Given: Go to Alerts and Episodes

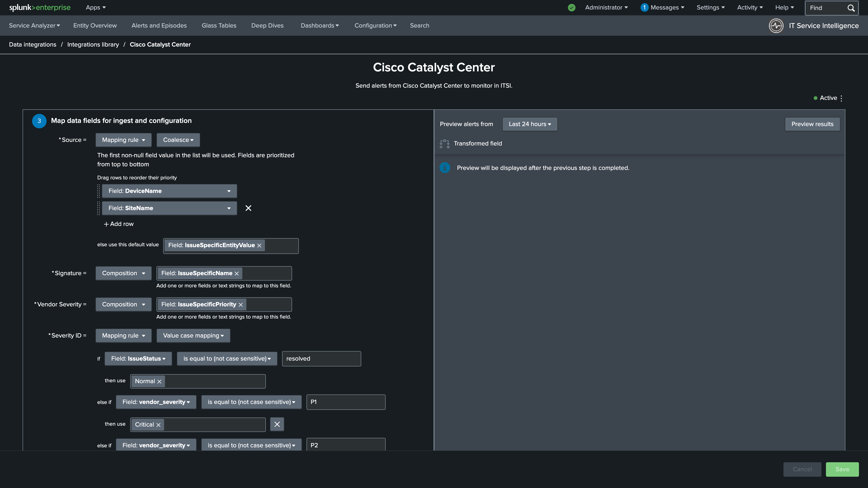Looking at the screenshot, I should tap(159, 26).
